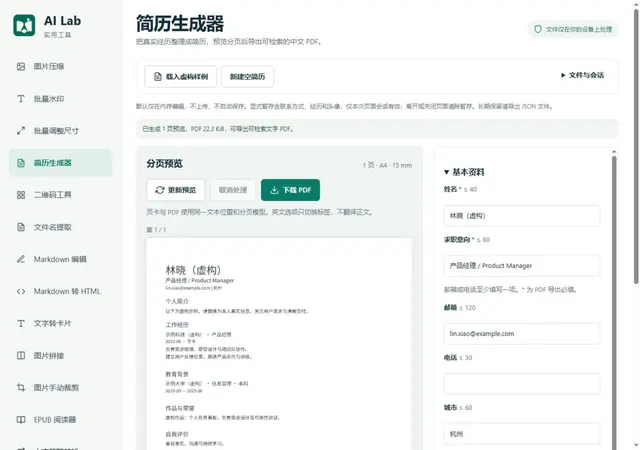Open 图片压缩 image icon in sidebar
640x450 pixels.
point(21,67)
